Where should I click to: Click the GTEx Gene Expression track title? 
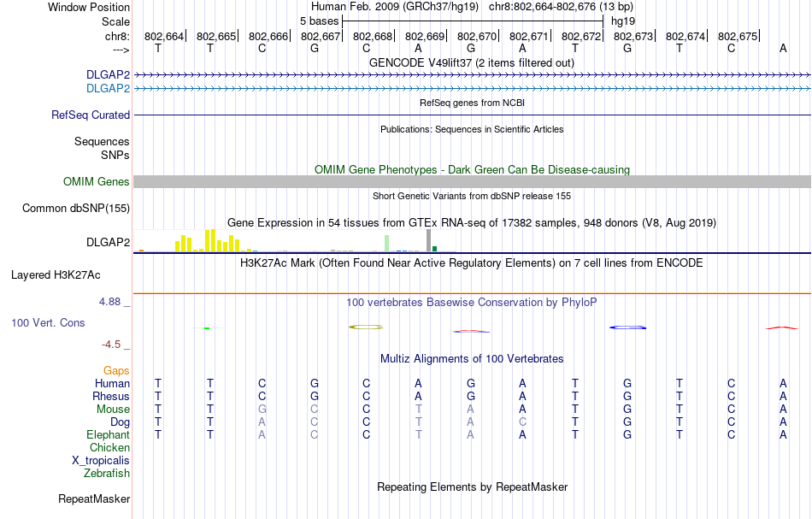[x=472, y=222]
